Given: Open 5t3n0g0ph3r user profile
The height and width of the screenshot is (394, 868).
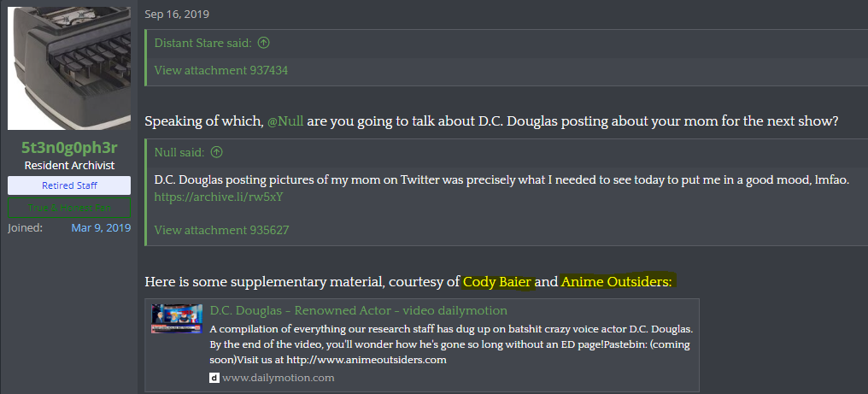Looking at the screenshot, I should [69, 147].
